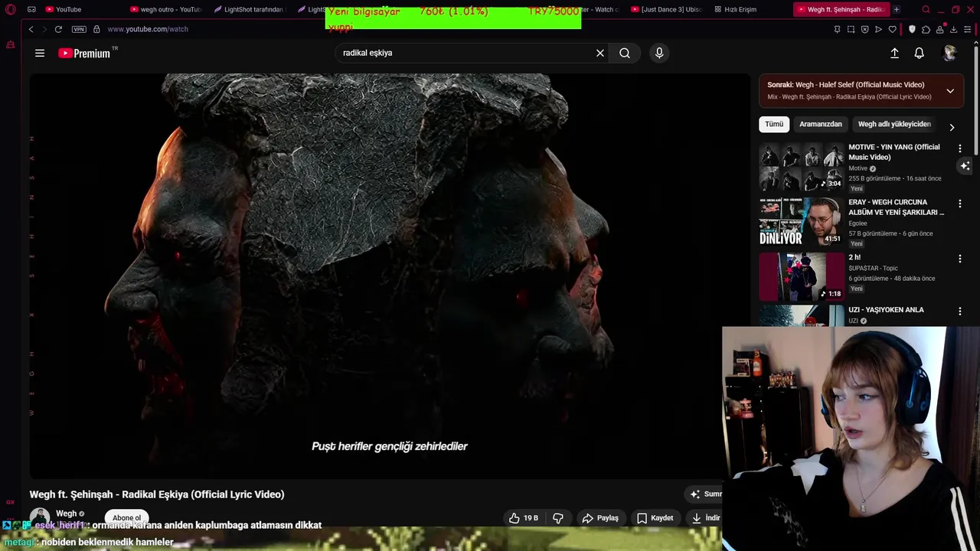Open the Wegh channel name link
The image size is (980, 551).
[x=66, y=514]
